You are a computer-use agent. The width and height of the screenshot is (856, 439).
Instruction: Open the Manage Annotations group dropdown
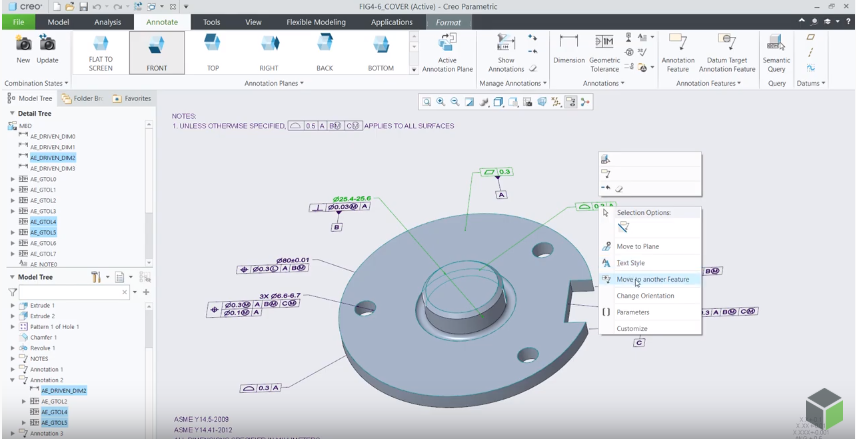(x=512, y=83)
